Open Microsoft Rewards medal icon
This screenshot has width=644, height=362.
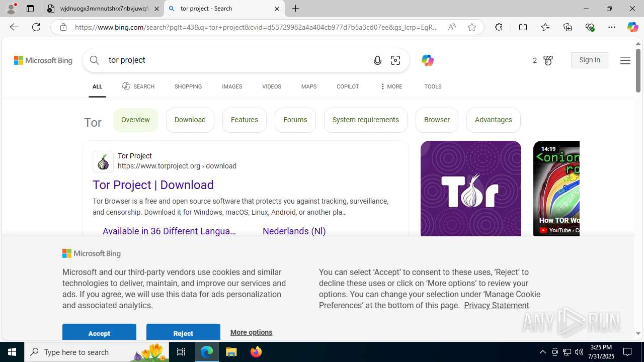548,60
